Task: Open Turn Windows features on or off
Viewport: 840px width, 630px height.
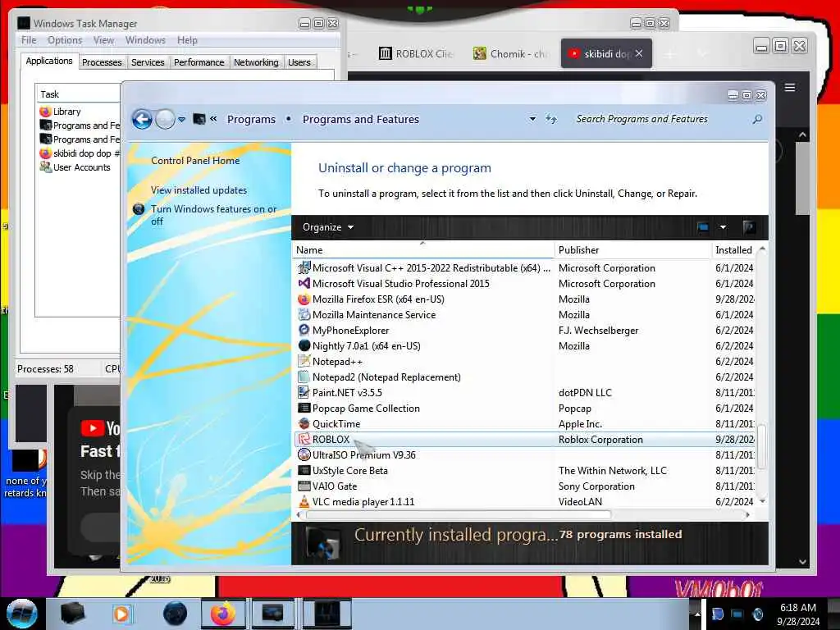Action: pos(213,215)
